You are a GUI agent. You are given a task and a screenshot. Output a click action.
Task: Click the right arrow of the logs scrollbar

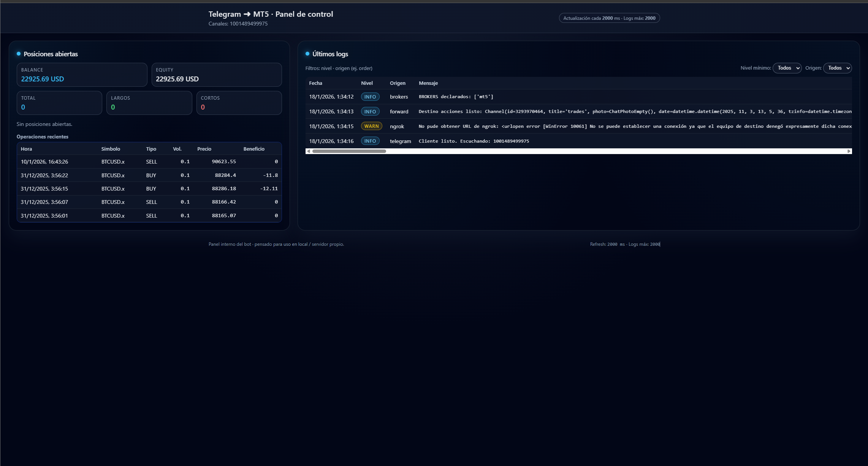point(849,151)
